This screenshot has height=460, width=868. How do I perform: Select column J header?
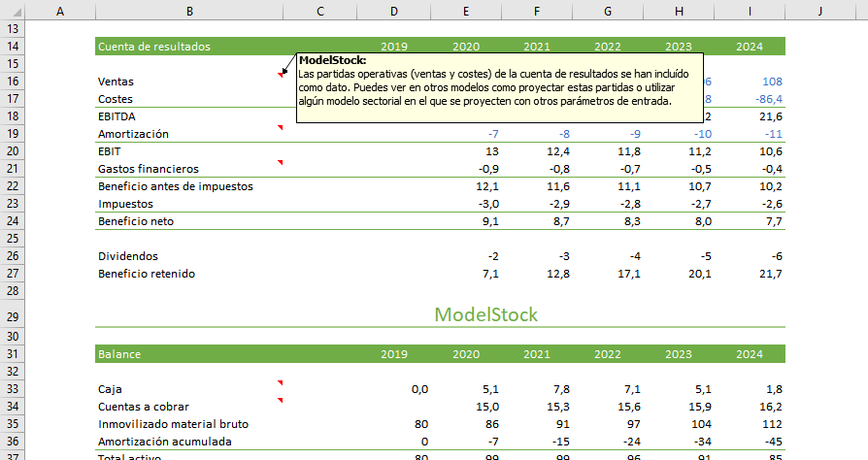(x=819, y=11)
